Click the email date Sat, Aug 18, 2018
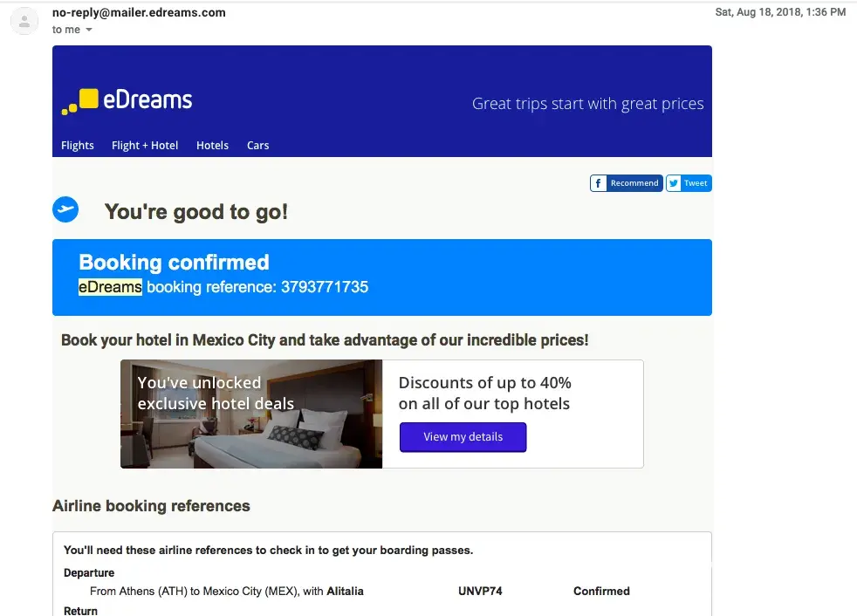 pos(780,12)
